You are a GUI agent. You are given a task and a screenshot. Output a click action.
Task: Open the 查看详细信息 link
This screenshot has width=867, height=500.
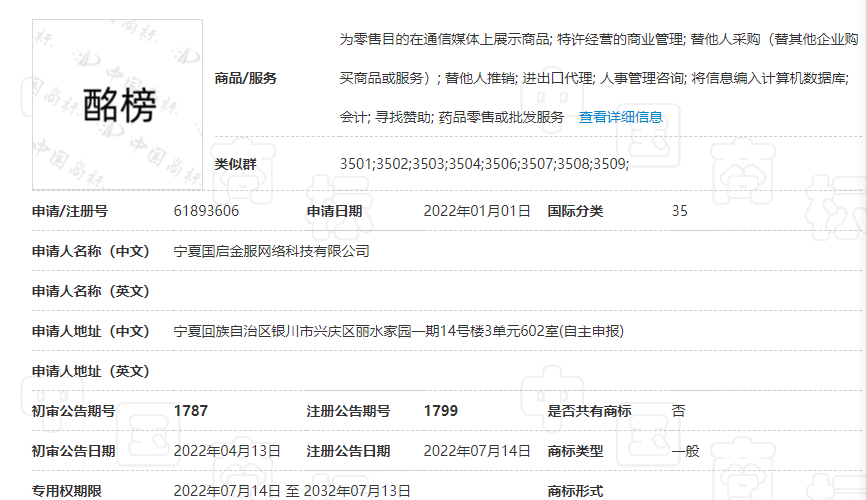pos(620,117)
